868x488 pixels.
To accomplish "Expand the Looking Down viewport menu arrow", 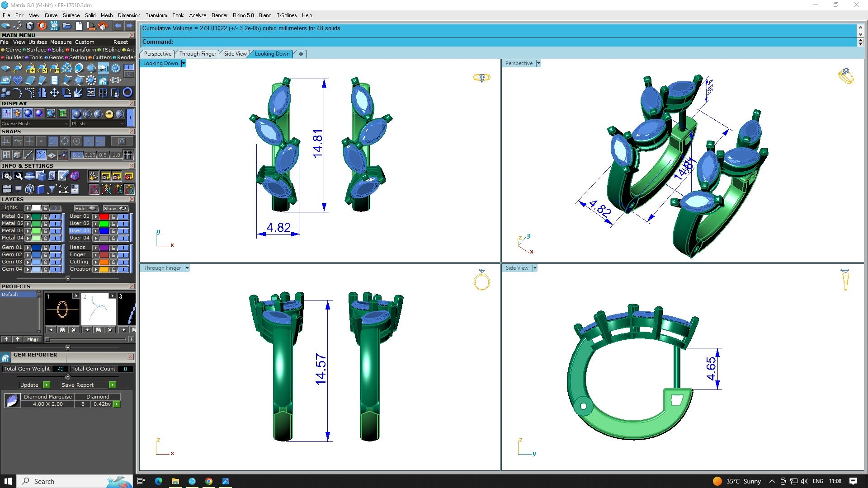I will (183, 64).
